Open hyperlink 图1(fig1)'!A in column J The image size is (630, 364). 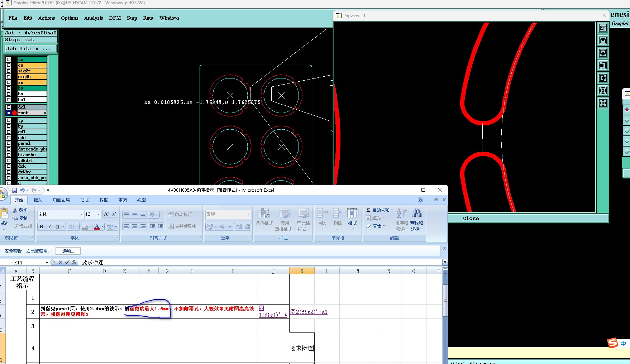[x=273, y=312]
